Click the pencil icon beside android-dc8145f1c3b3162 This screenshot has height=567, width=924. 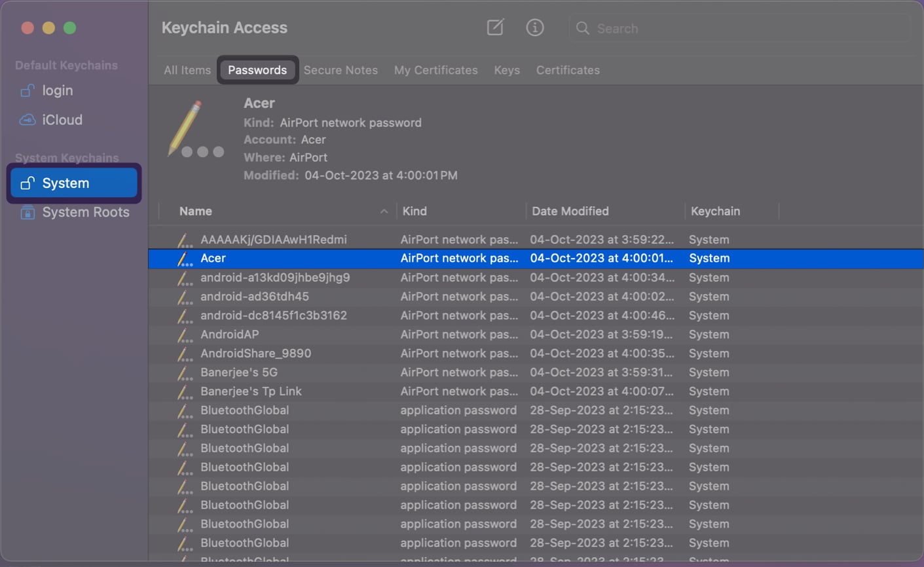point(185,316)
